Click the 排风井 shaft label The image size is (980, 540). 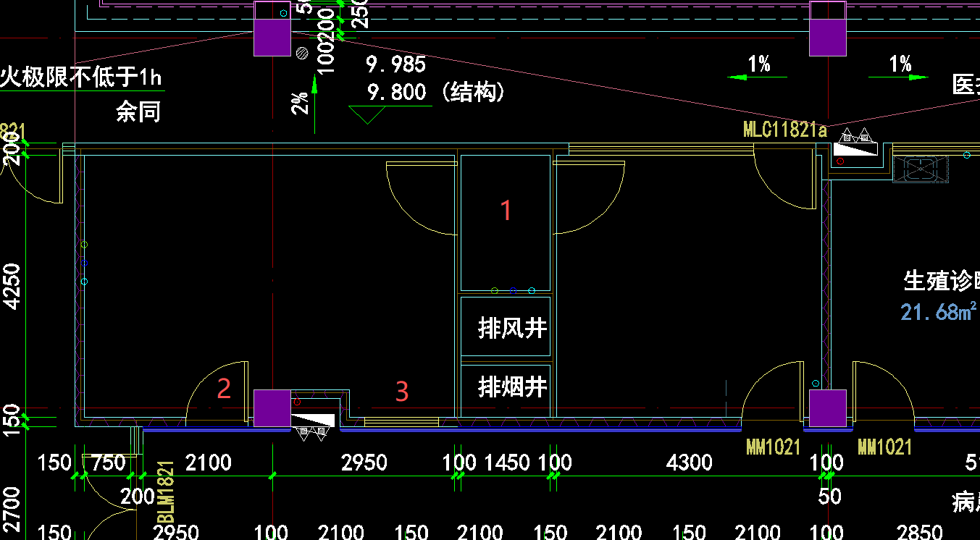tap(512, 329)
